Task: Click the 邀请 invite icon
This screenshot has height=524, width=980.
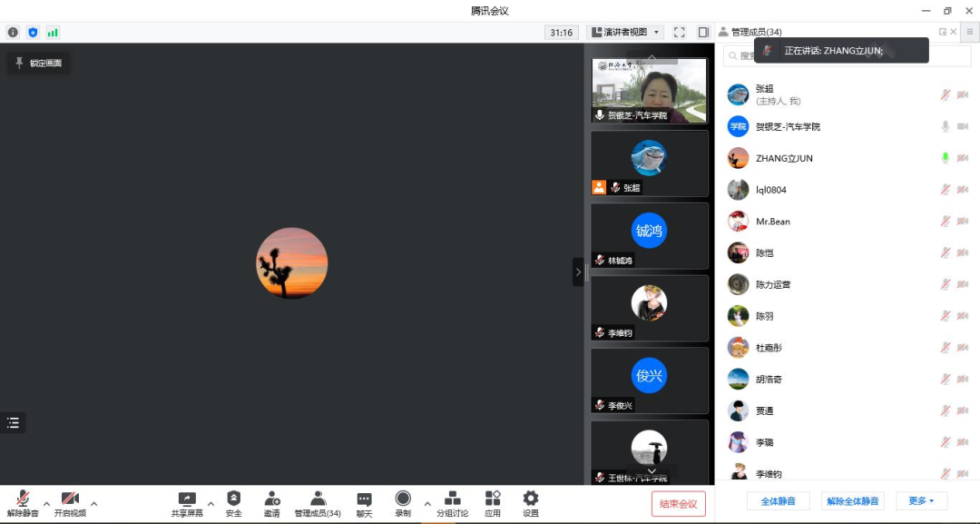Action: pyautogui.click(x=271, y=503)
